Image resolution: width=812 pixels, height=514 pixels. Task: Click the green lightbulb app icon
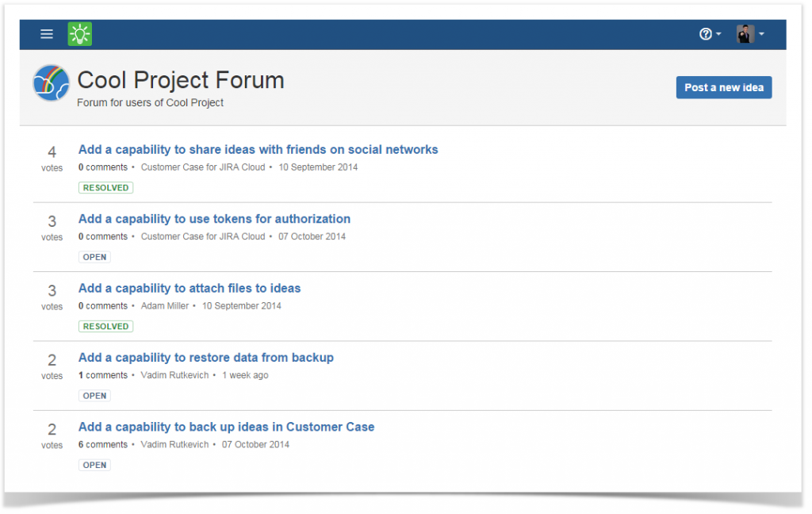coord(79,34)
